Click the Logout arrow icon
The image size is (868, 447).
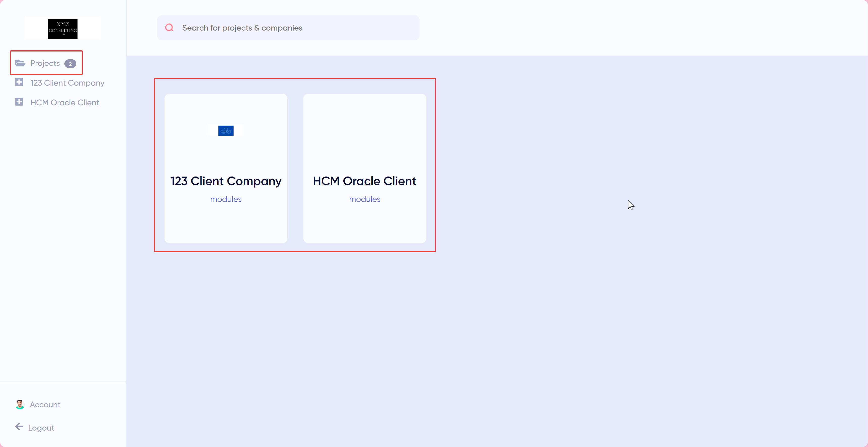coord(19,427)
